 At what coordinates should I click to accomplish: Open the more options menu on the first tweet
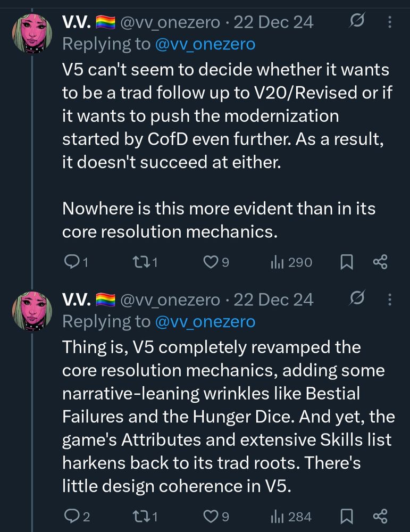pos(391,20)
